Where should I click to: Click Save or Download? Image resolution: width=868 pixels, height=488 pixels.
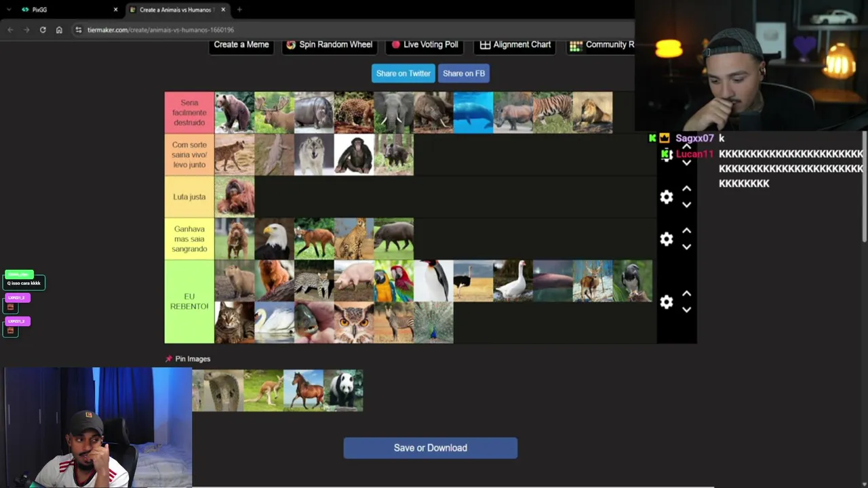pos(431,448)
